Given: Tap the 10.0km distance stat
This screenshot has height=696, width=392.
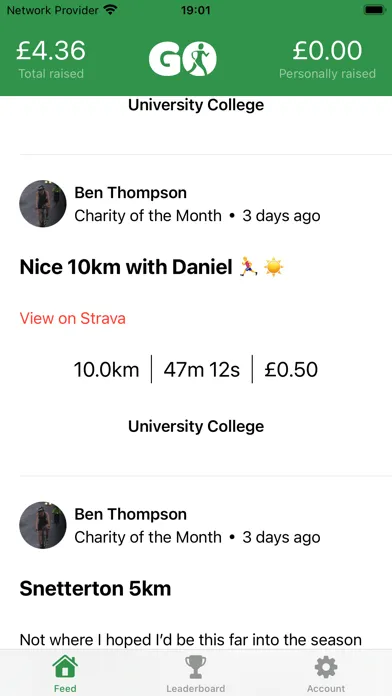Looking at the screenshot, I should (106, 370).
